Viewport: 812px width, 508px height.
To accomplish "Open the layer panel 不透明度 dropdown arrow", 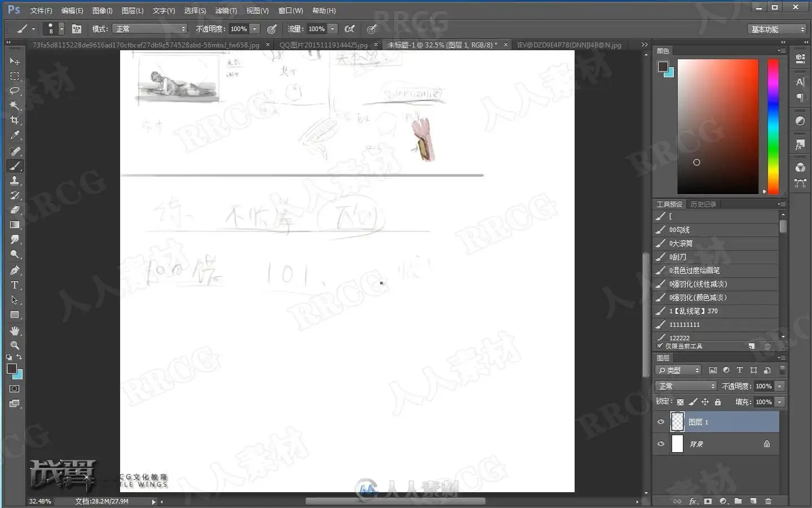I will (x=780, y=386).
